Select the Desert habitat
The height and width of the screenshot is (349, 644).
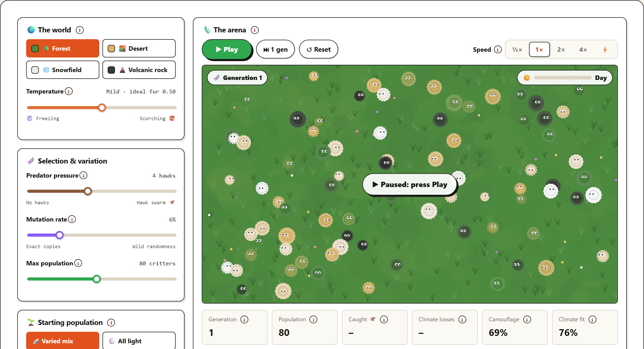(139, 49)
